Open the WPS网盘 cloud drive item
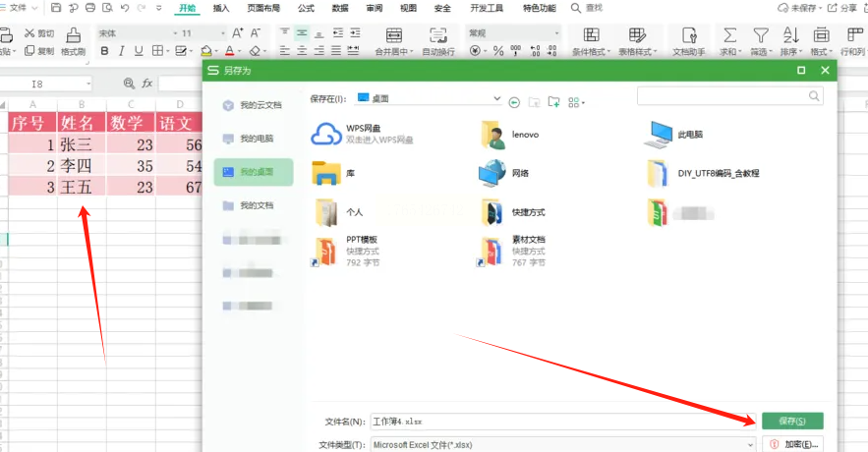 click(362, 134)
